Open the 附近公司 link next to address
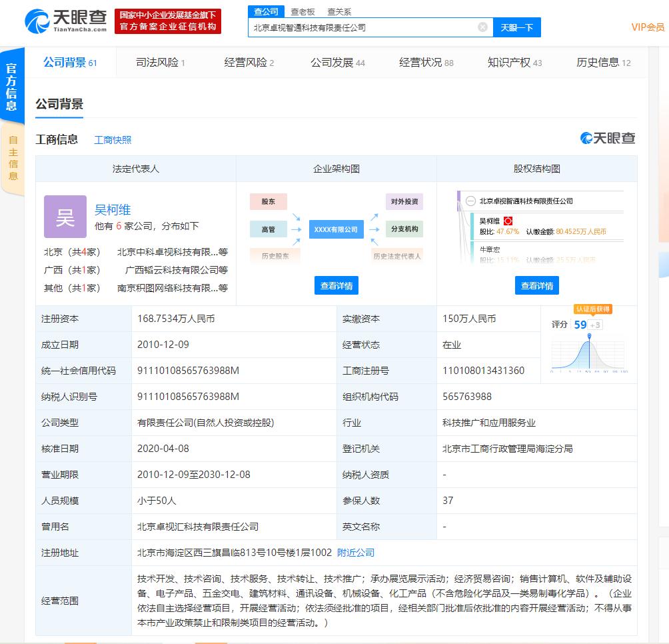 (x=356, y=553)
